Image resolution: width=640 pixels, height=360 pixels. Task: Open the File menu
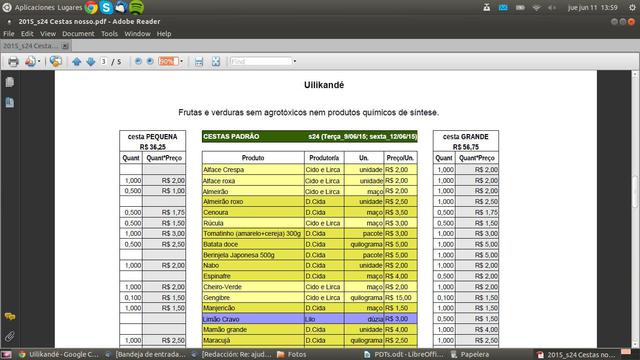click(9, 34)
